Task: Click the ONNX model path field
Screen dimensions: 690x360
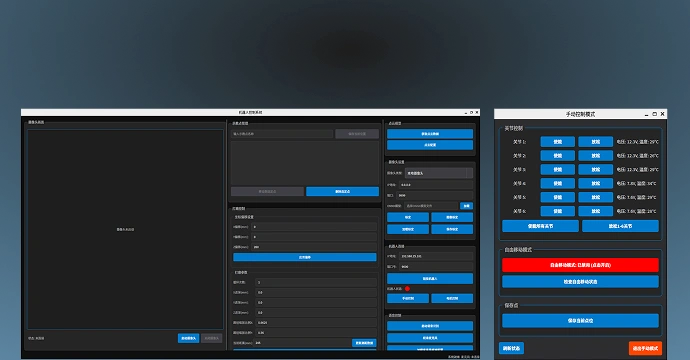Action: pyautogui.click(x=431, y=206)
